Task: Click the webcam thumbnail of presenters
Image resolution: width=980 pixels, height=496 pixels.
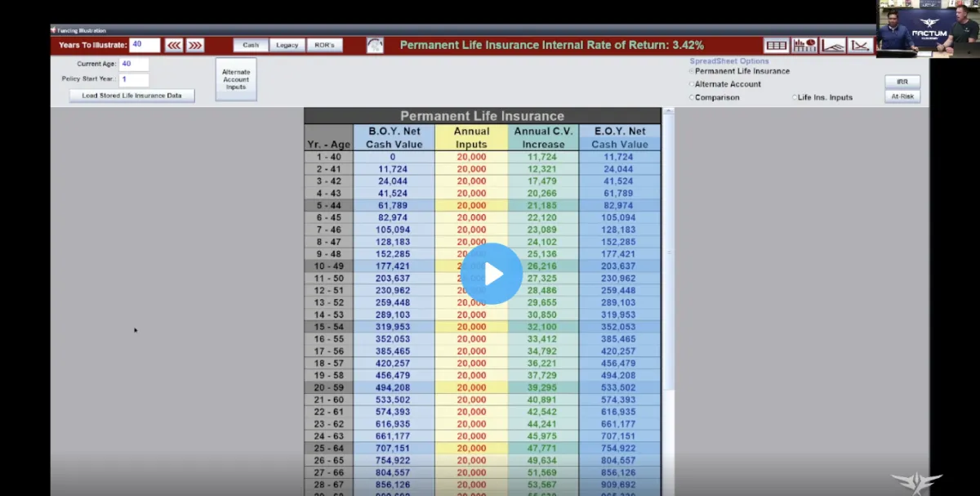Action: point(928,29)
